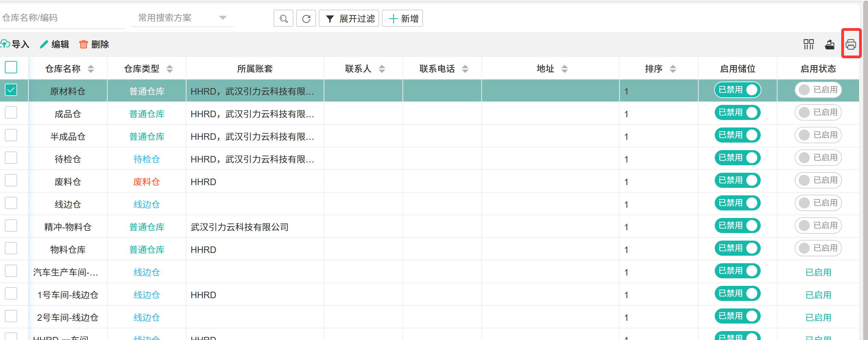Focus the 仓库名称/编码 search field
The width and height of the screenshot is (868, 340).
[x=62, y=18]
